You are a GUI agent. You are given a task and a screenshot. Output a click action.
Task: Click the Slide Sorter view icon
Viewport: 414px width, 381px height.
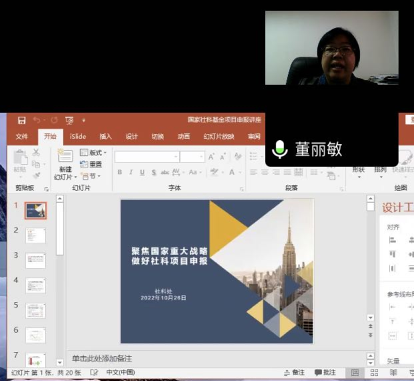[x=374, y=373]
